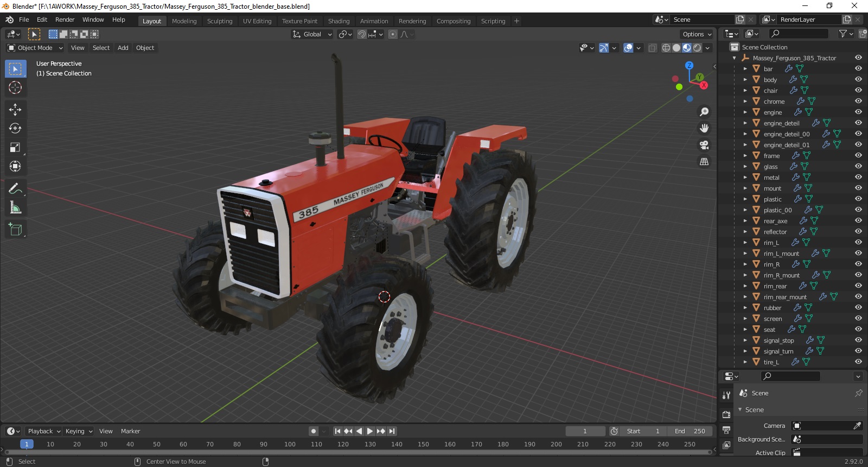Switch to the Shading workspace tab

[x=339, y=21]
